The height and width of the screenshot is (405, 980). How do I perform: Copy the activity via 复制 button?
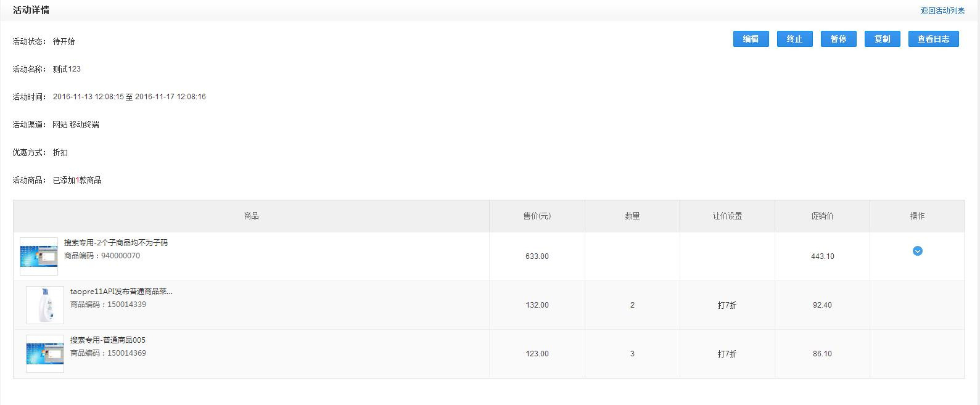[882, 39]
